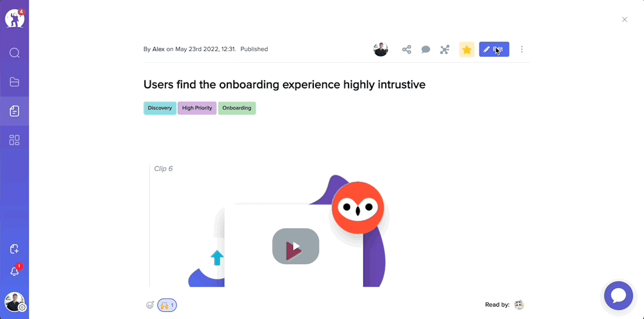Click the new document plus icon

tap(15, 249)
